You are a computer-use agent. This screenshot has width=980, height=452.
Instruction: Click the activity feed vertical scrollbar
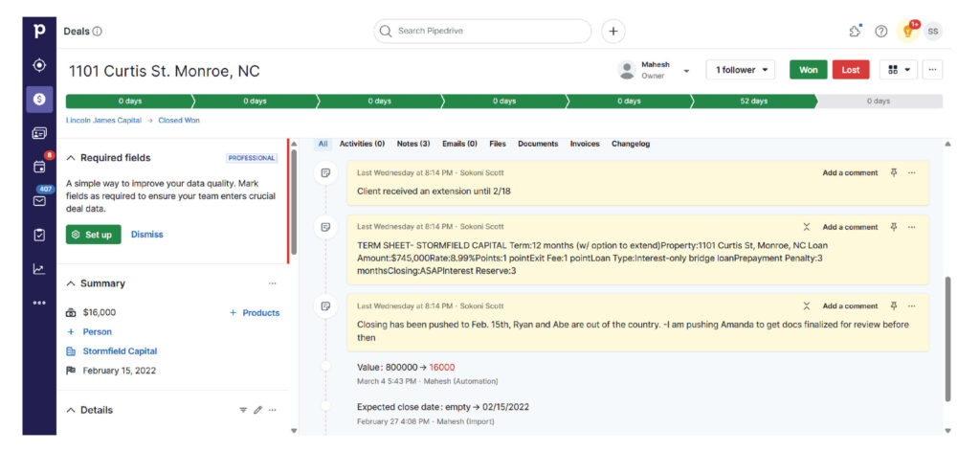(x=947, y=339)
